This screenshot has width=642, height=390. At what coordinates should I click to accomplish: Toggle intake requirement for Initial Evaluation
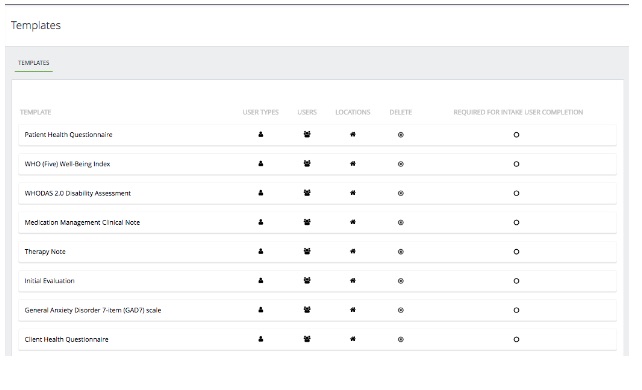click(516, 281)
